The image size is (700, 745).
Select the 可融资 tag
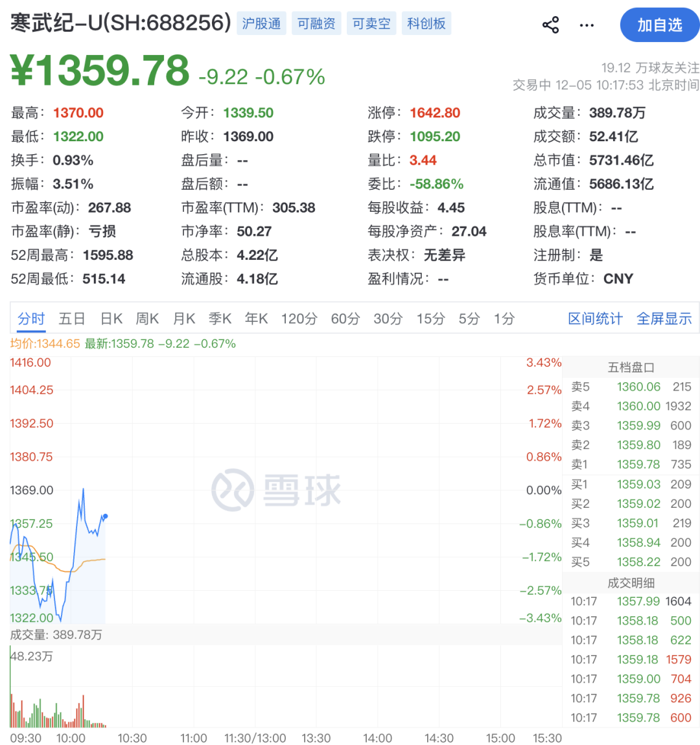pos(316,24)
